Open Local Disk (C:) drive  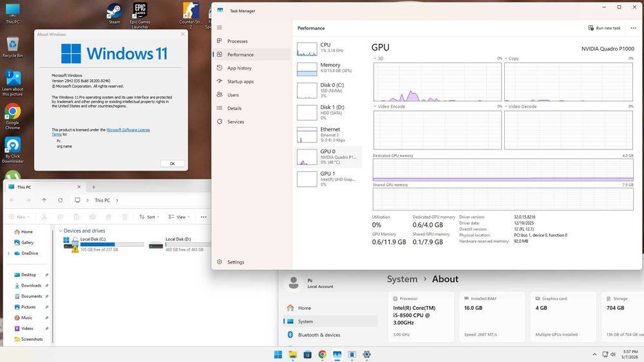click(x=103, y=244)
